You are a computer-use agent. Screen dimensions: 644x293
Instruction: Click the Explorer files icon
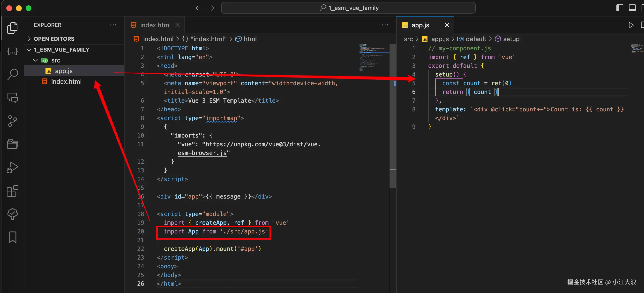tap(13, 28)
